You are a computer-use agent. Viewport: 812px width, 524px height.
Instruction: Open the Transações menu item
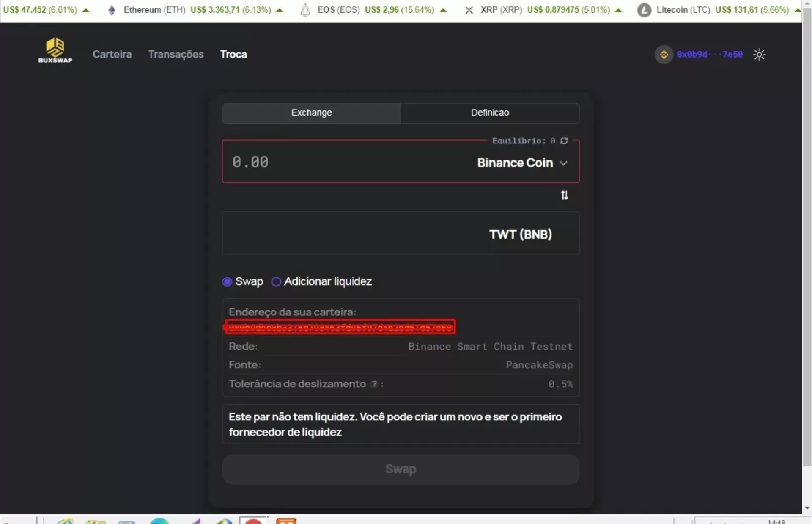176,54
